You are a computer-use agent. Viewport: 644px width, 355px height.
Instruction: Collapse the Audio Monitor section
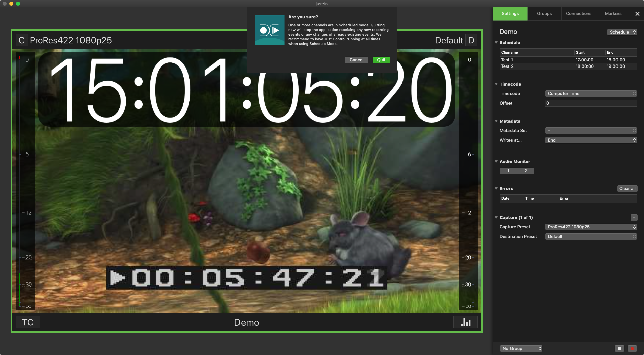coord(496,161)
